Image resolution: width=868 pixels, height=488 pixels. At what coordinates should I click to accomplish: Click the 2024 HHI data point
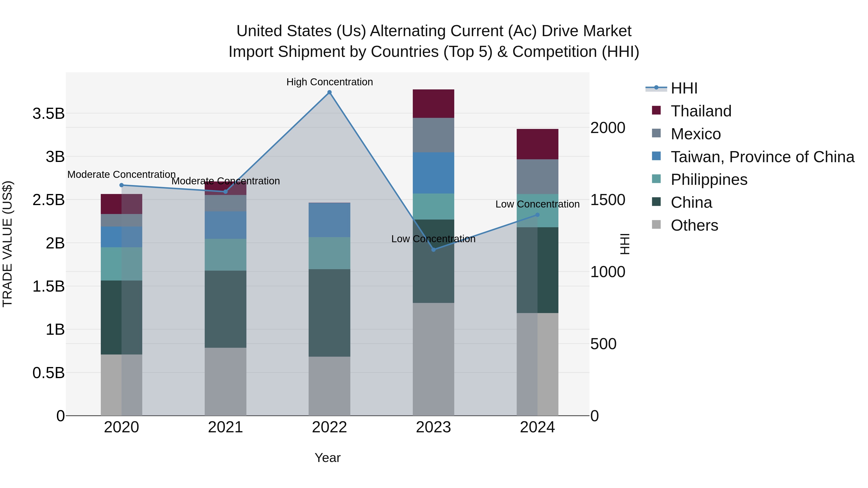pos(537,215)
